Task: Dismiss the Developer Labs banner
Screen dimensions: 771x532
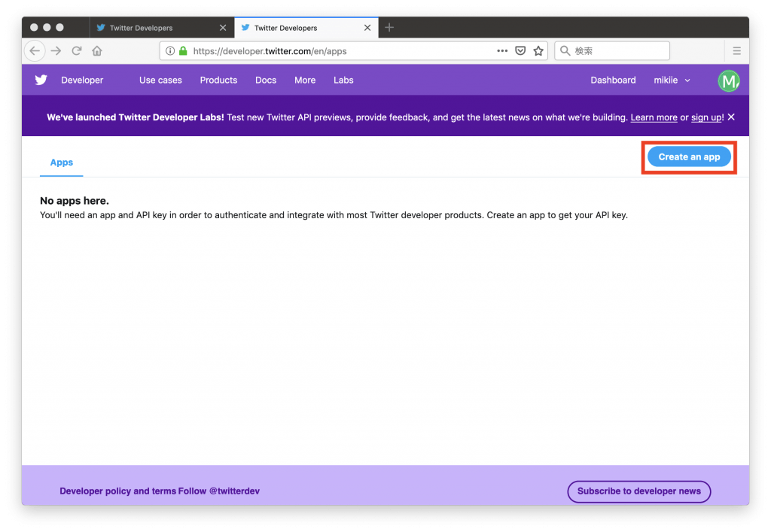Action: click(731, 117)
